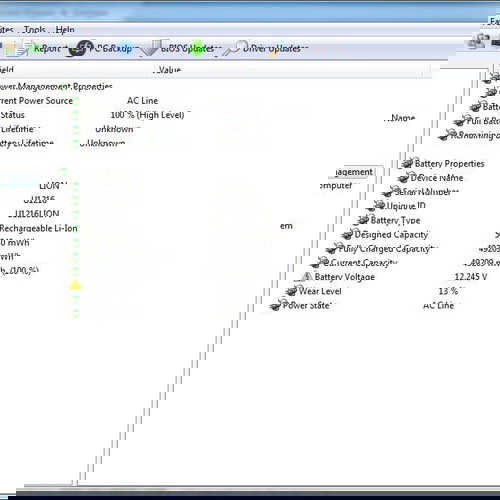
Task: Open the Help menu
Action: 65,30
